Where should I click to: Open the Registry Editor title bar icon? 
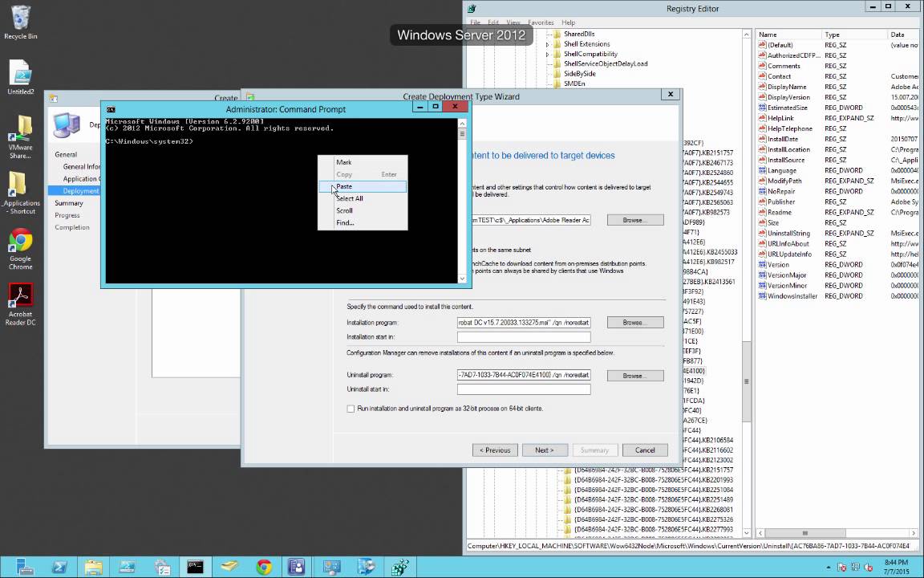coord(472,8)
